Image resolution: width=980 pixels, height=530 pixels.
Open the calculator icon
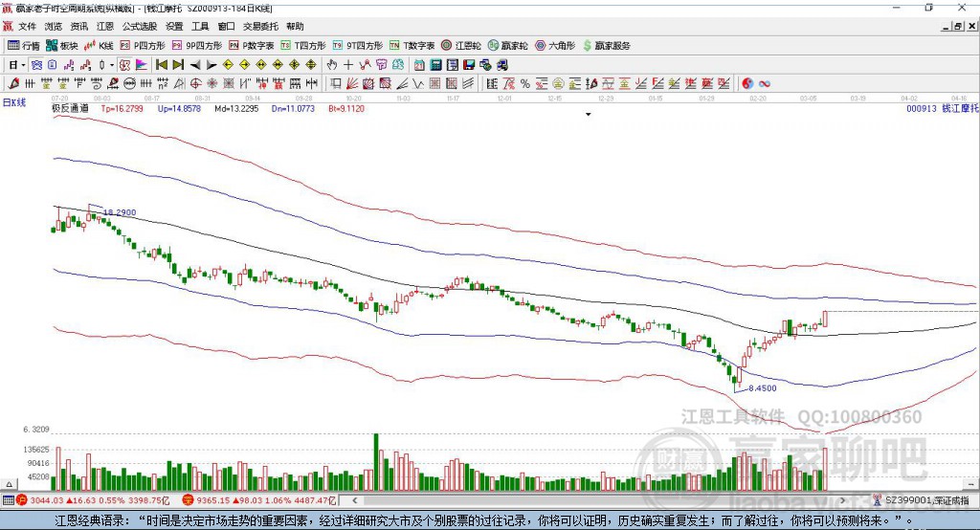[x=436, y=65]
